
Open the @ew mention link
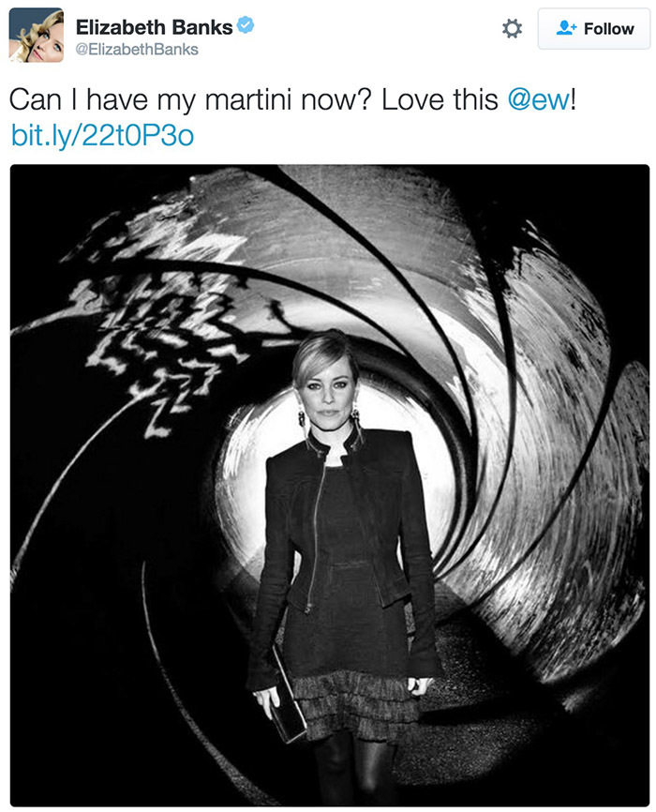click(x=538, y=98)
